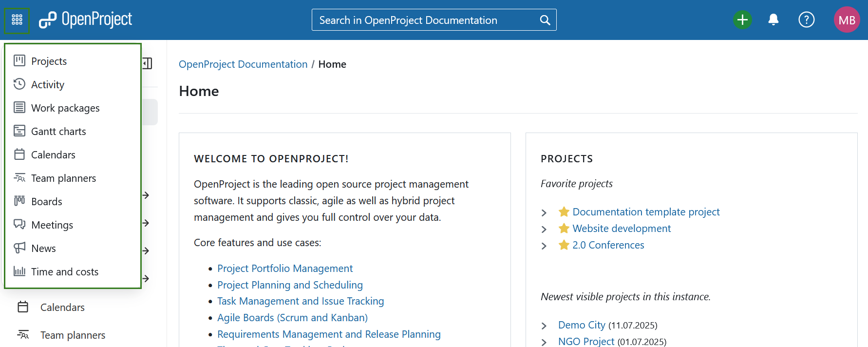Click the Work packages list icon
The height and width of the screenshot is (347, 868).
19,107
